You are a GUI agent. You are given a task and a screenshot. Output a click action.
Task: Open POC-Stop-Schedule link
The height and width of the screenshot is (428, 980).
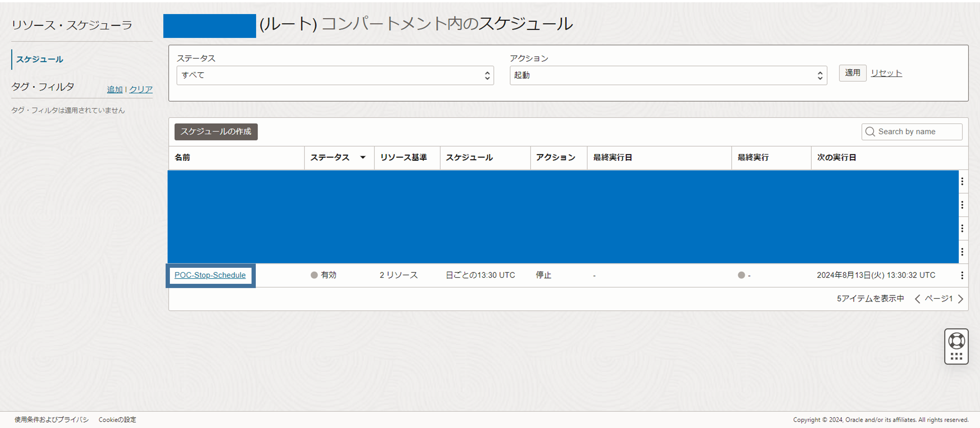210,275
